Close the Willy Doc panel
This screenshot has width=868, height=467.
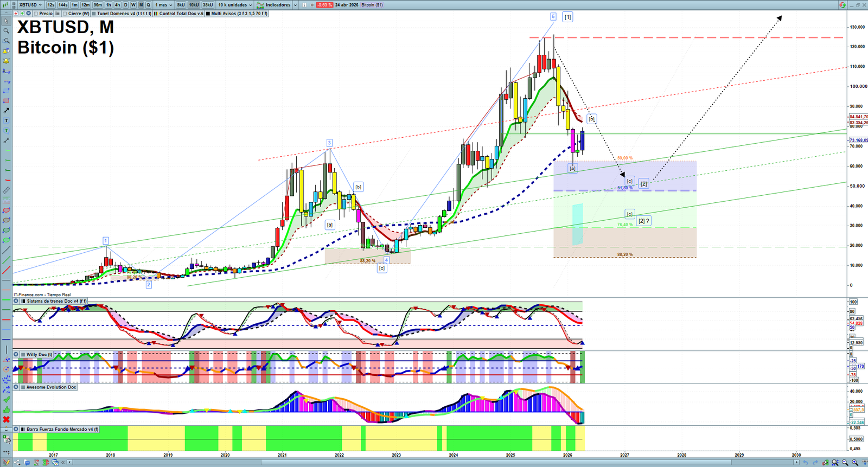click(x=16, y=354)
